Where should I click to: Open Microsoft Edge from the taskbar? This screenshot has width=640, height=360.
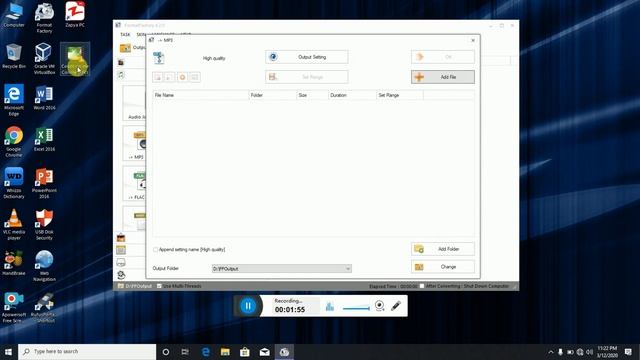tap(205, 352)
